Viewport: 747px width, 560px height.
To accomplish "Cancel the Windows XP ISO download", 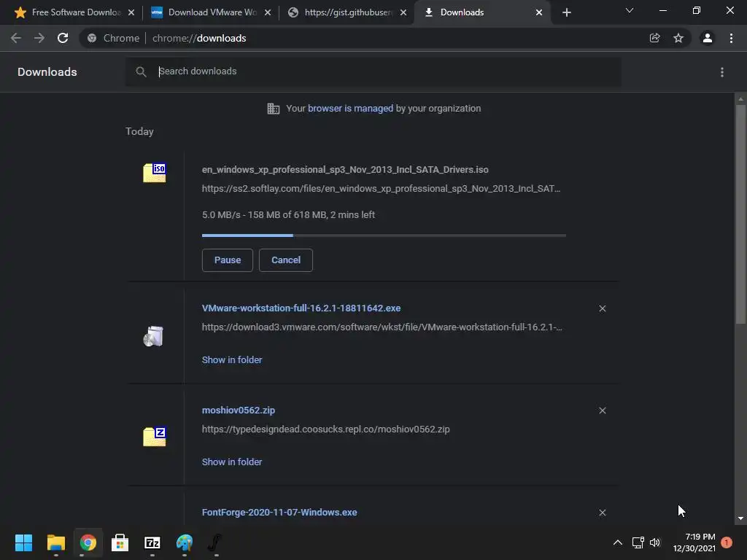I will click(286, 260).
